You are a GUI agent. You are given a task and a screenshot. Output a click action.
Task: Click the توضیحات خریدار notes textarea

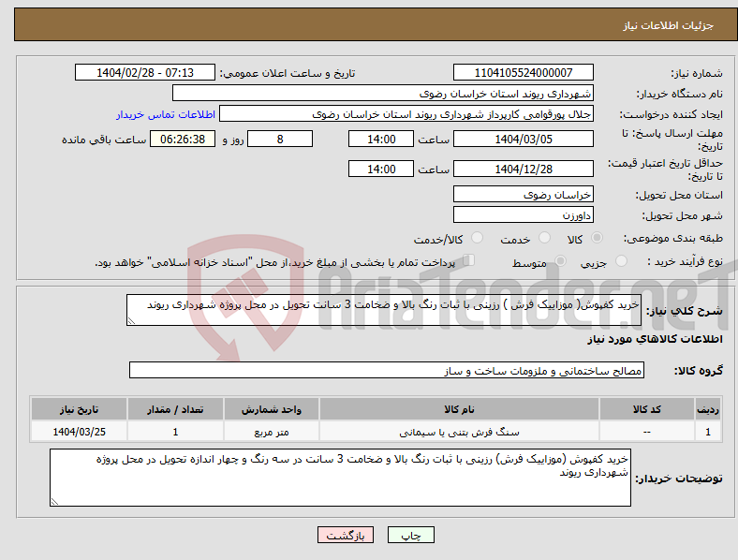pyautogui.click(x=340, y=478)
